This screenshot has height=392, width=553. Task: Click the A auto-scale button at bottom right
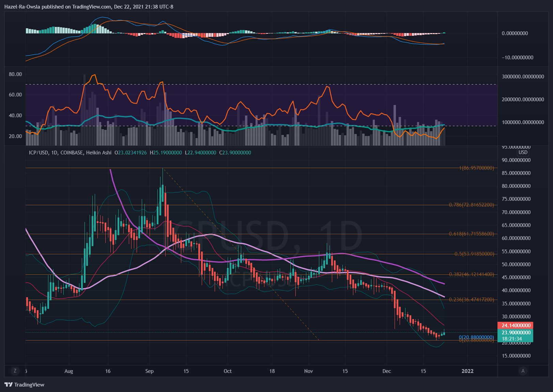point(523,371)
